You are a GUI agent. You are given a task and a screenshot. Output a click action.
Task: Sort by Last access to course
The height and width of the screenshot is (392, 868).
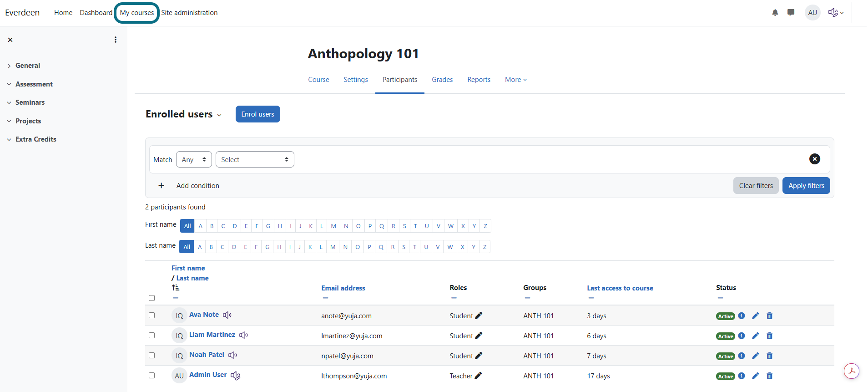(x=620, y=288)
